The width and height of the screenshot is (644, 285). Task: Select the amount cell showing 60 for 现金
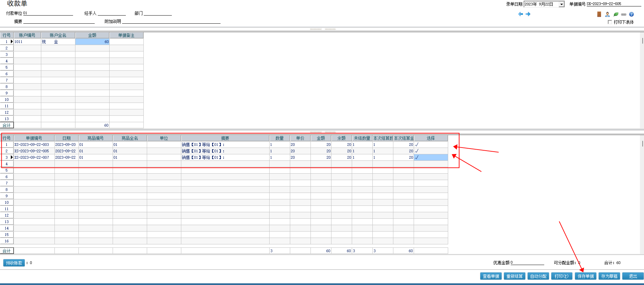[92, 42]
